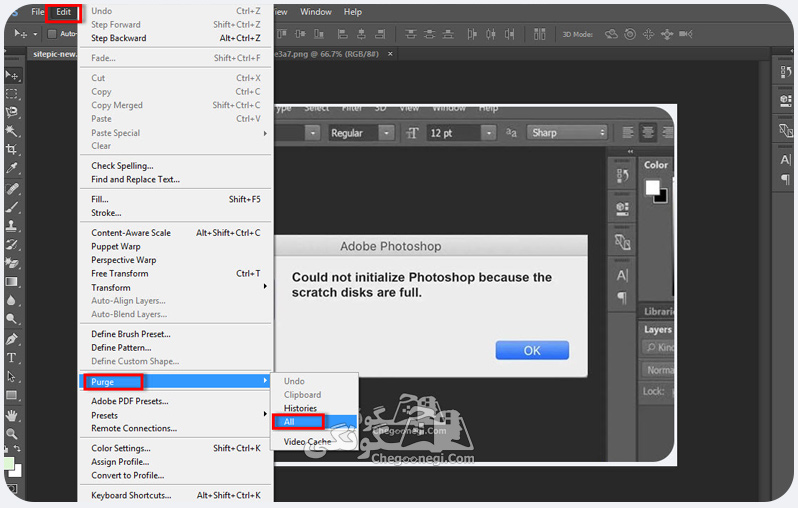Select the Move tool in the toolbox
The height and width of the screenshot is (508, 798).
tap(12, 76)
